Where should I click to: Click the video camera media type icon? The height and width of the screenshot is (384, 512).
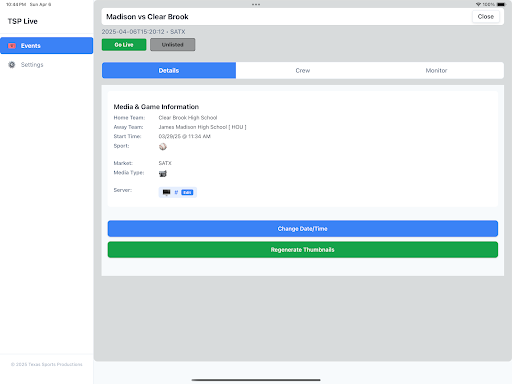[x=163, y=174]
